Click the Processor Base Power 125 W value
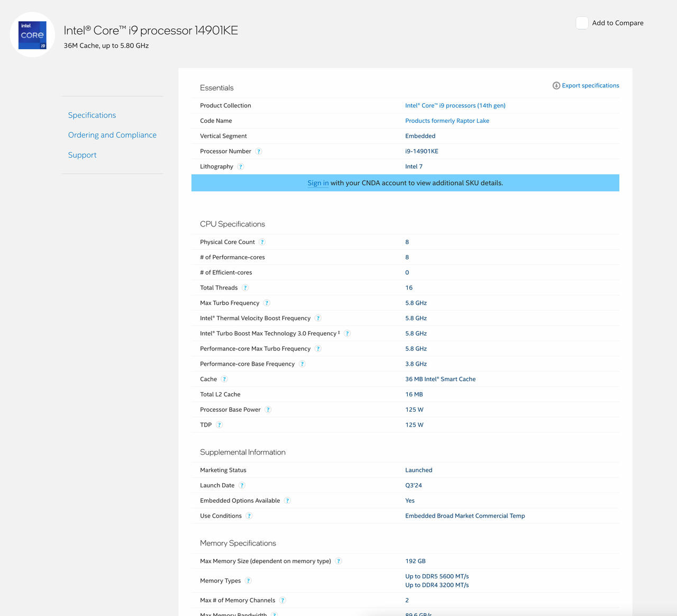677x616 pixels. coord(414,410)
